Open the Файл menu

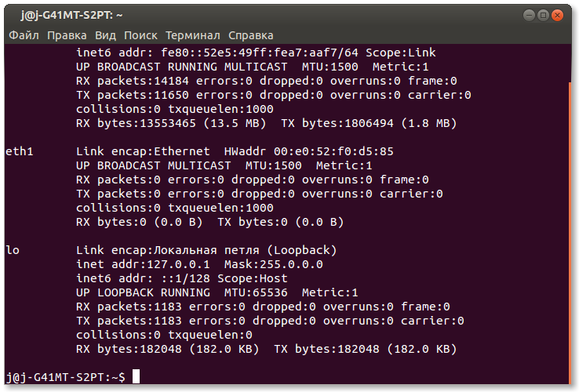[x=24, y=35]
